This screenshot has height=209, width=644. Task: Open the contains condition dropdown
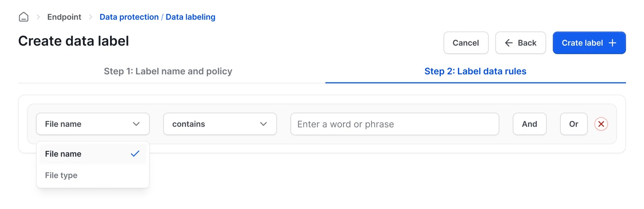(220, 124)
